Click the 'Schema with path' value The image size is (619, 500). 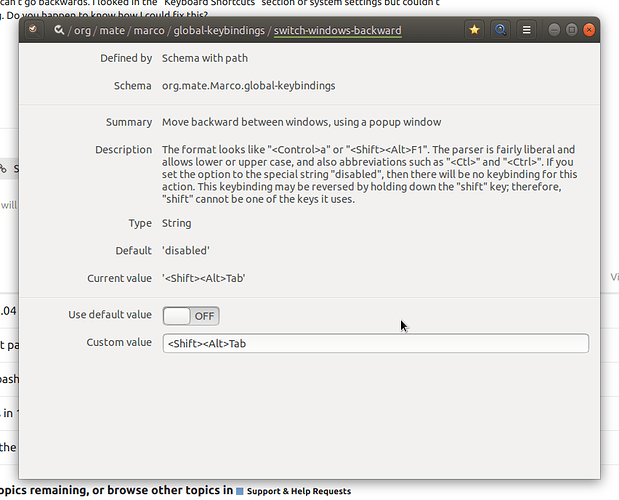205,58
